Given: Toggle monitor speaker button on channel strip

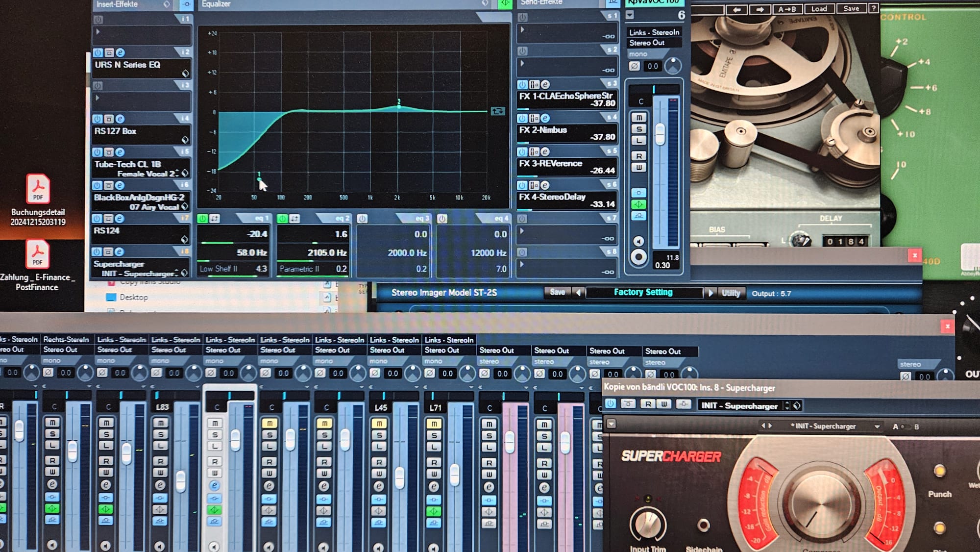Looking at the screenshot, I should [x=638, y=241].
